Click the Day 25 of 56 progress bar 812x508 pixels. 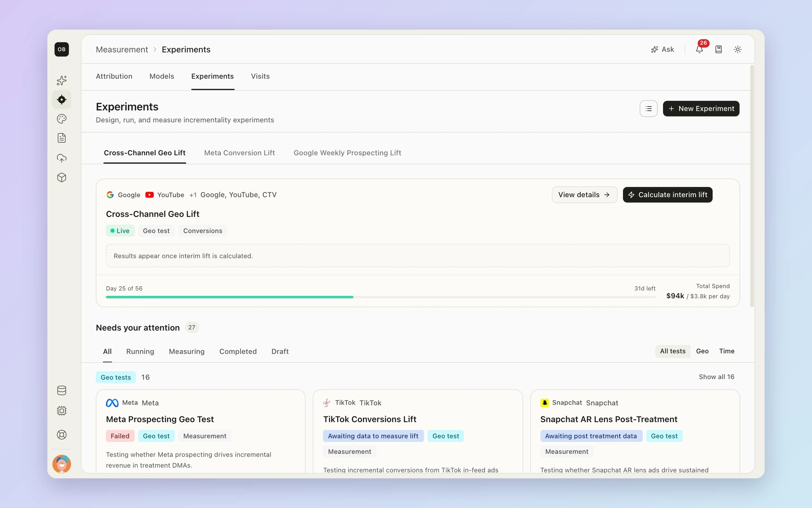tap(381, 297)
